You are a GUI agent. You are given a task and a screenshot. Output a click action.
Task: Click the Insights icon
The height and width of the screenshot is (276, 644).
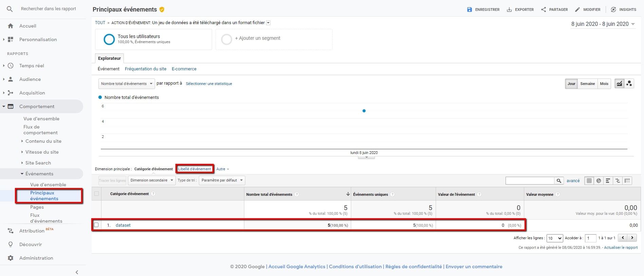(x=613, y=10)
